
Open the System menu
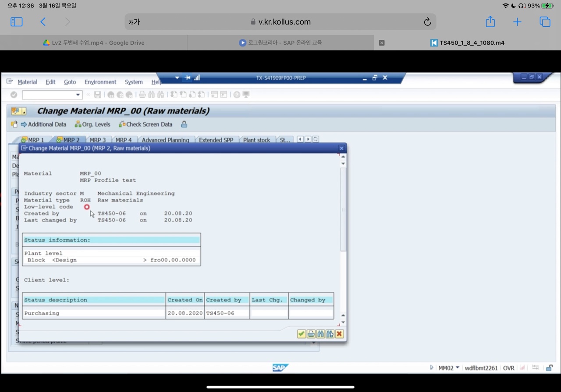pyautogui.click(x=134, y=82)
